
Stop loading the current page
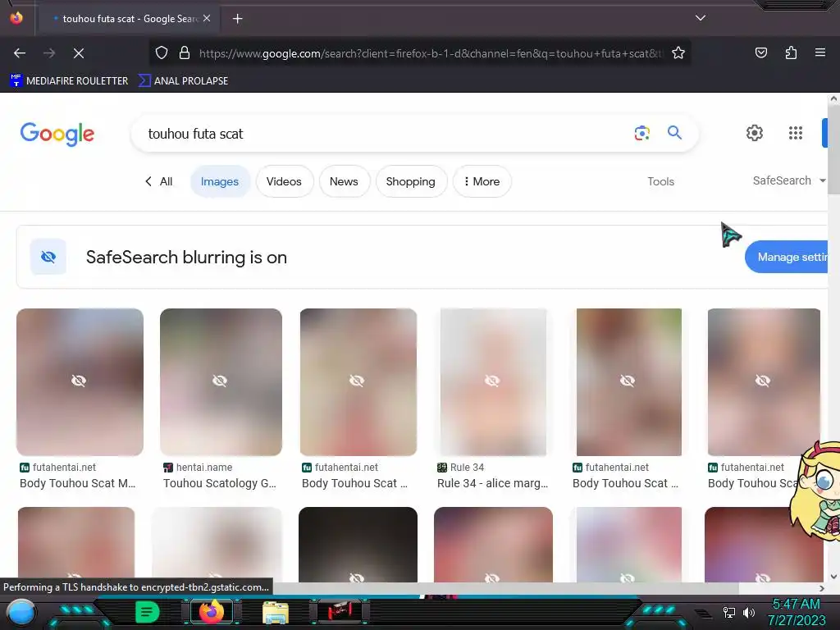click(x=79, y=53)
